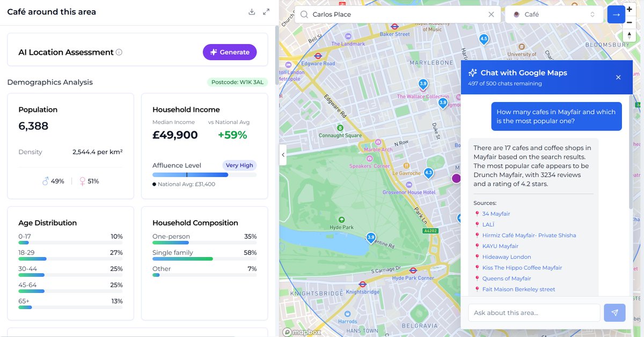Click the Postcode: W1K 3AL badge
The width and height of the screenshot is (644, 337).
click(238, 82)
